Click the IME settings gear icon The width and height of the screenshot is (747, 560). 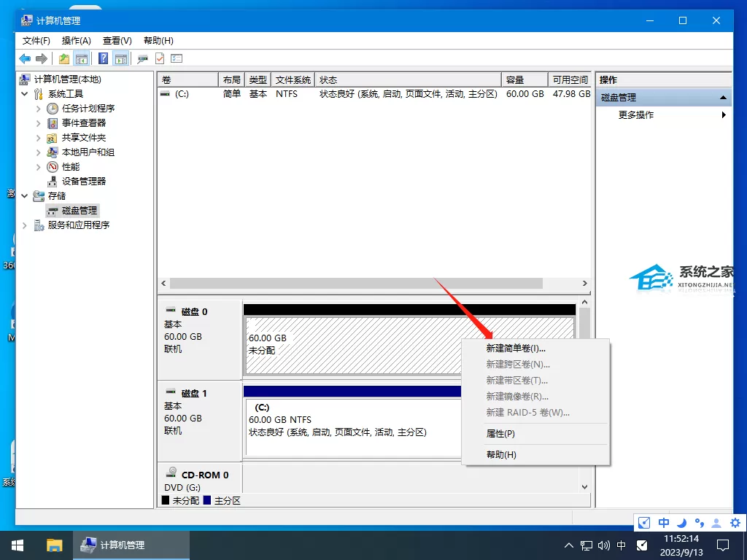click(735, 523)
